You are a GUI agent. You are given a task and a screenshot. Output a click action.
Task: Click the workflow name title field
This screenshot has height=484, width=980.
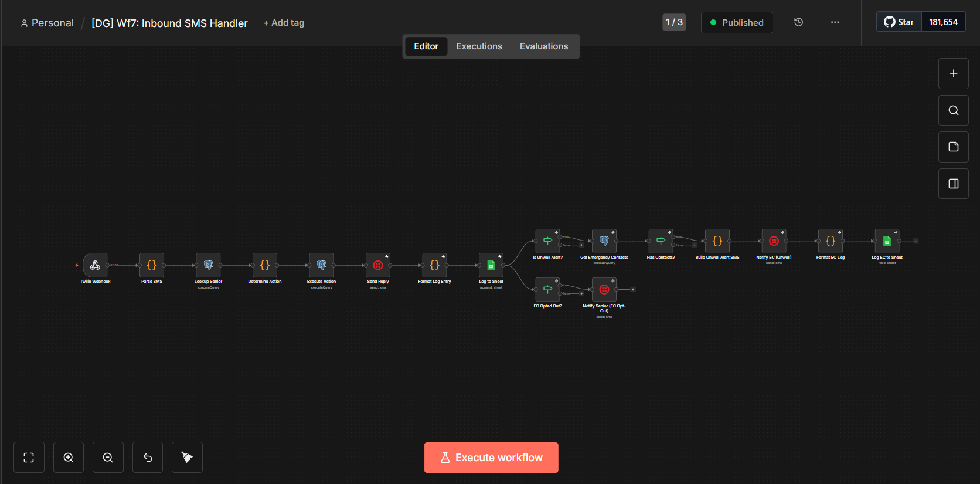pos(169,23)
